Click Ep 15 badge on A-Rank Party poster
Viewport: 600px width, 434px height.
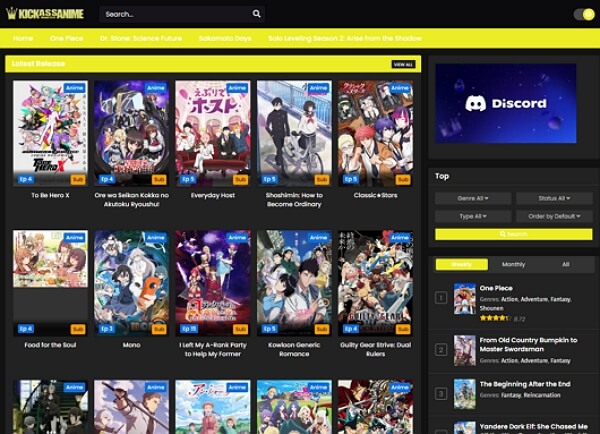(189, 329)
